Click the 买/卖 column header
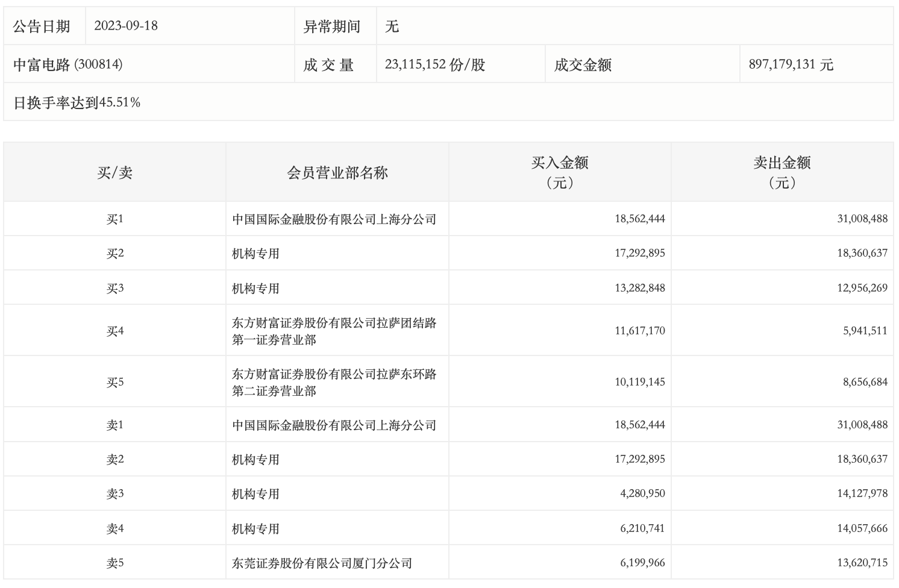This screenshot has height=588, width=899. tap(114, 173)
